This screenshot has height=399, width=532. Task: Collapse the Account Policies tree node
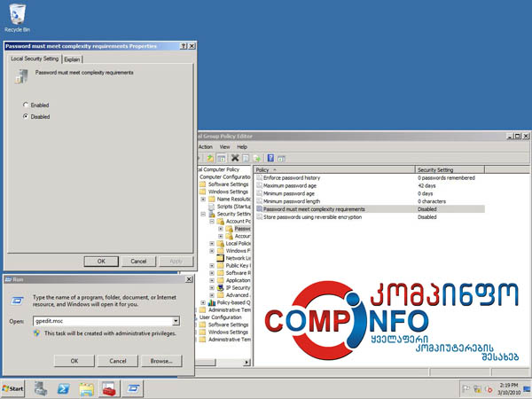[212, 221]
